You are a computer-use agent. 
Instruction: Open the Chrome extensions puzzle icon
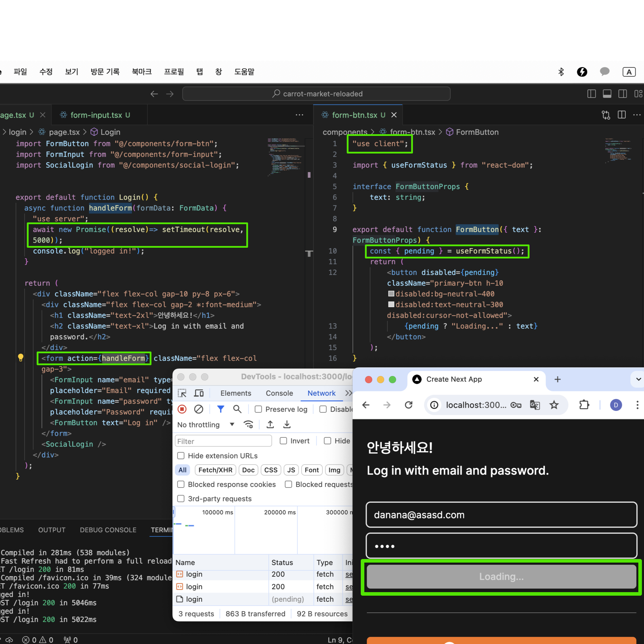tap(584, 405)
